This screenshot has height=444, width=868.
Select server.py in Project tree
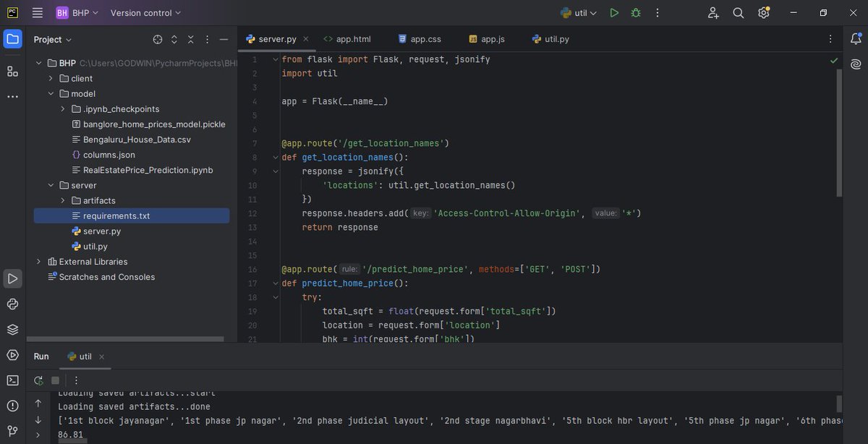point(102,231)
